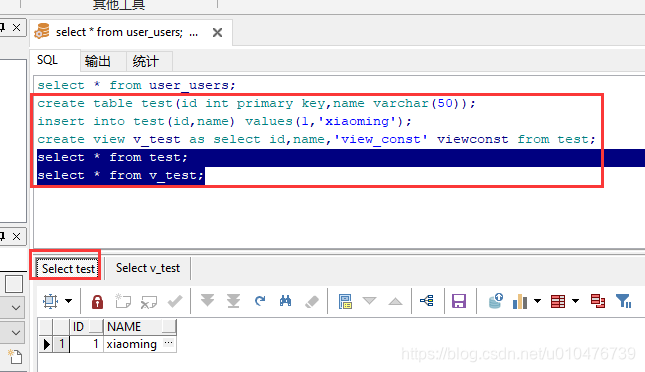The height and width of the screenshot is (372, 645).
Task: Click the red lock edit-data icon
Action: tap(97, 302)
